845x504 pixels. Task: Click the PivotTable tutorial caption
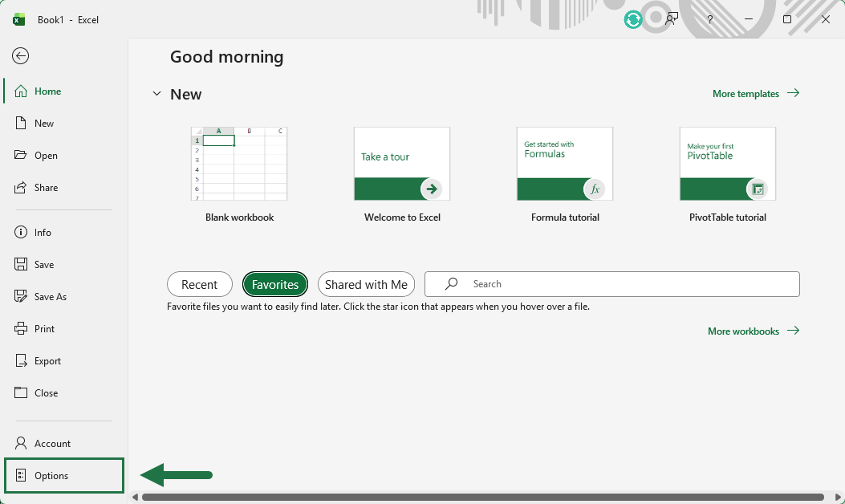[728, 217]
